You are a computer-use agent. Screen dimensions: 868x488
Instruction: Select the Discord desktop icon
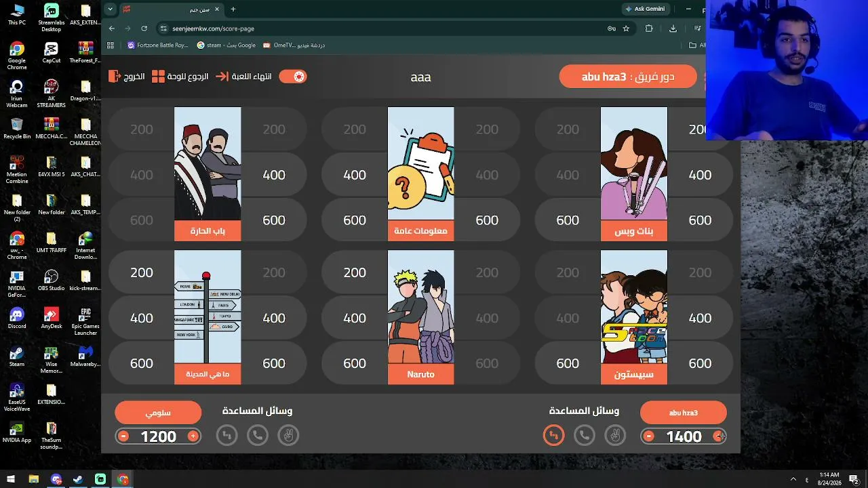click(x=17, y=319)
